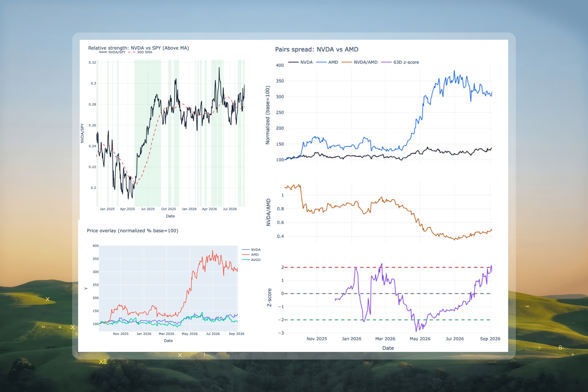This screenshot has width=588, height=392.
Task: Click the '0.28' y-axis tick
Action: 92,104
